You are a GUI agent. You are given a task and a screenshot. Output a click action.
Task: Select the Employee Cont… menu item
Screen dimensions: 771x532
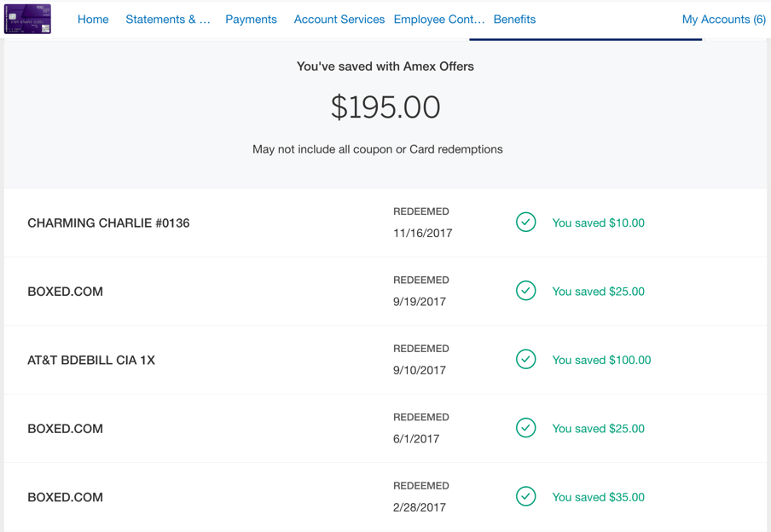point(439,19)
